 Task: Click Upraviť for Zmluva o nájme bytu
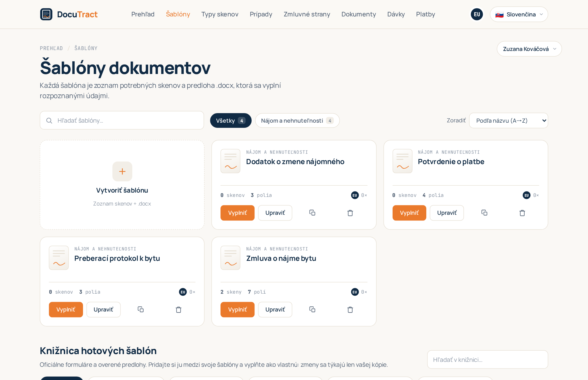(275, 309)
